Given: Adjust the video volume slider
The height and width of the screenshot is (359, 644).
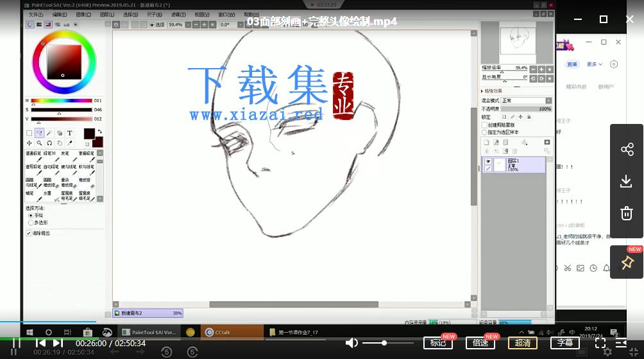Looking at the screenshot, I should (x=388, y=342).
